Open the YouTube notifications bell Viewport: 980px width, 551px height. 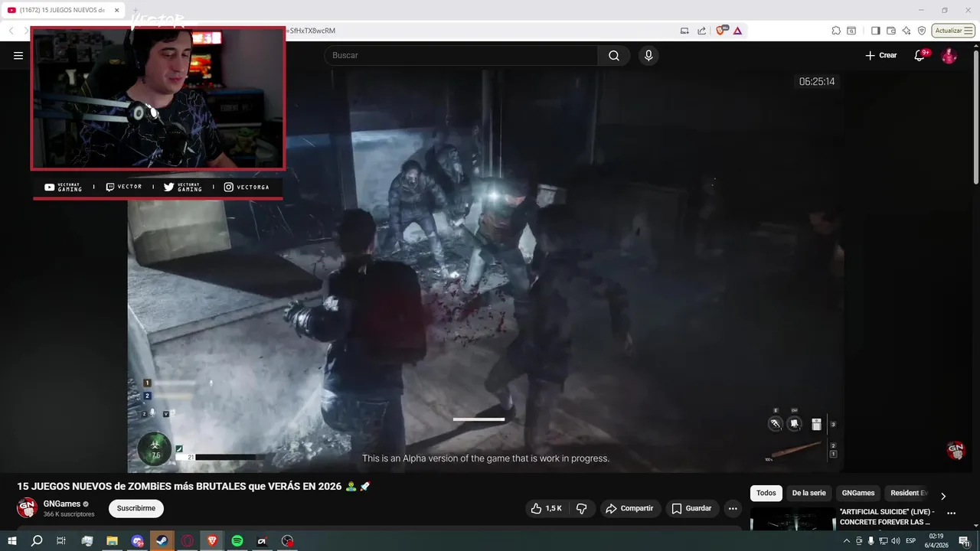(x=920, y=55)
